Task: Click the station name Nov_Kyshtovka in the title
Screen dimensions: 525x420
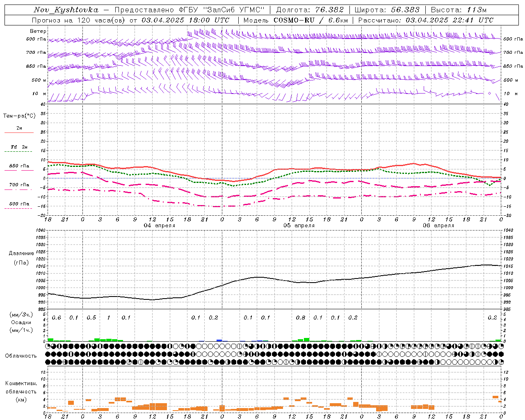Action: pyautogui.click(x=66, y=10)
